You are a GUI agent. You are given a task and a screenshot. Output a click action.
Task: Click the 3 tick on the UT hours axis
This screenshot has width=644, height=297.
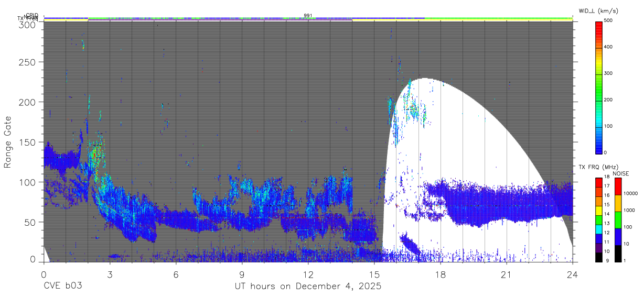[110, 274]
